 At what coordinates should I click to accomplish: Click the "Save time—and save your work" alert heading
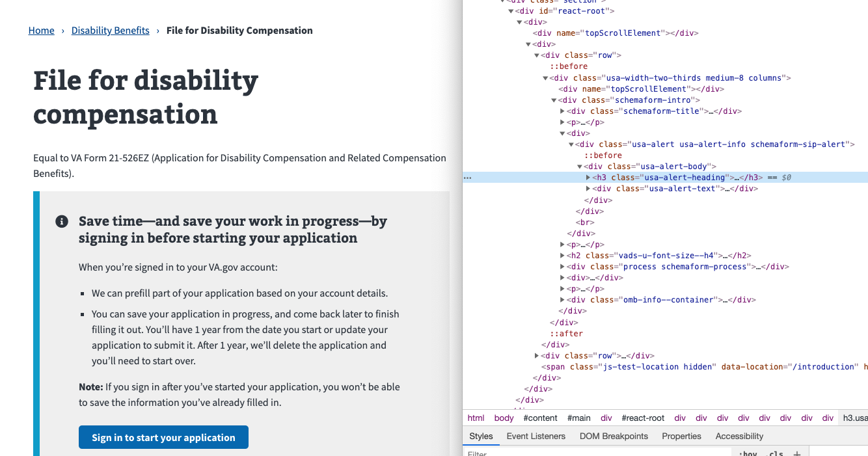pyautogui.click(x=233, y=230)
